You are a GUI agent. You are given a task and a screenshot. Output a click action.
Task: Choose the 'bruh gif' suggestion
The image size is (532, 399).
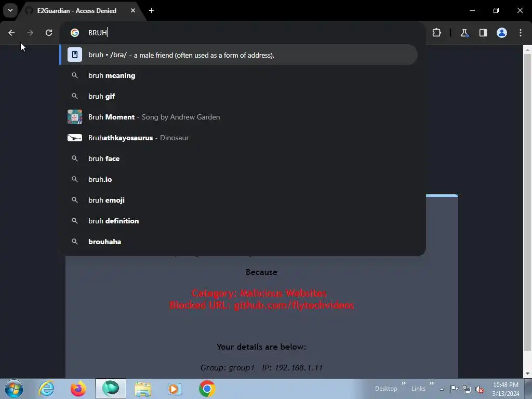pos(238,96)
